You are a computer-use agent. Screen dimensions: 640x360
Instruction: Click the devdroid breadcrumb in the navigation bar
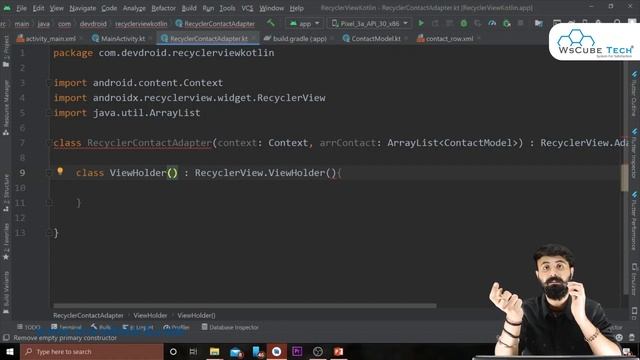point(93,24)
